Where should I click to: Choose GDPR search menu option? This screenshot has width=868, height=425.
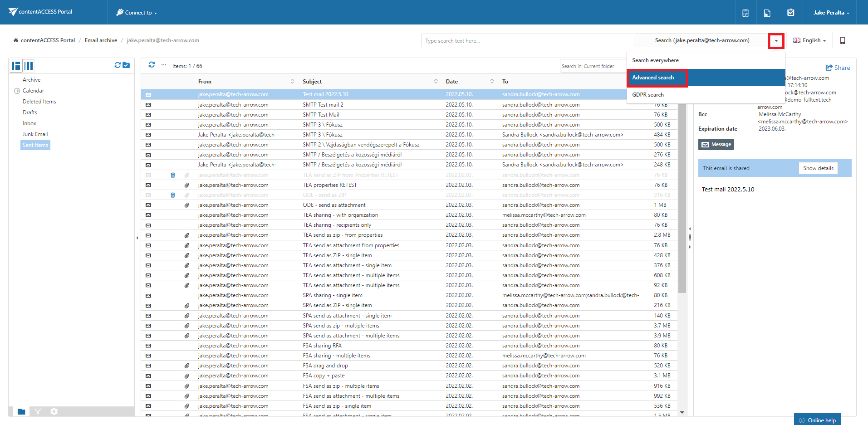[x=647, y=95]
